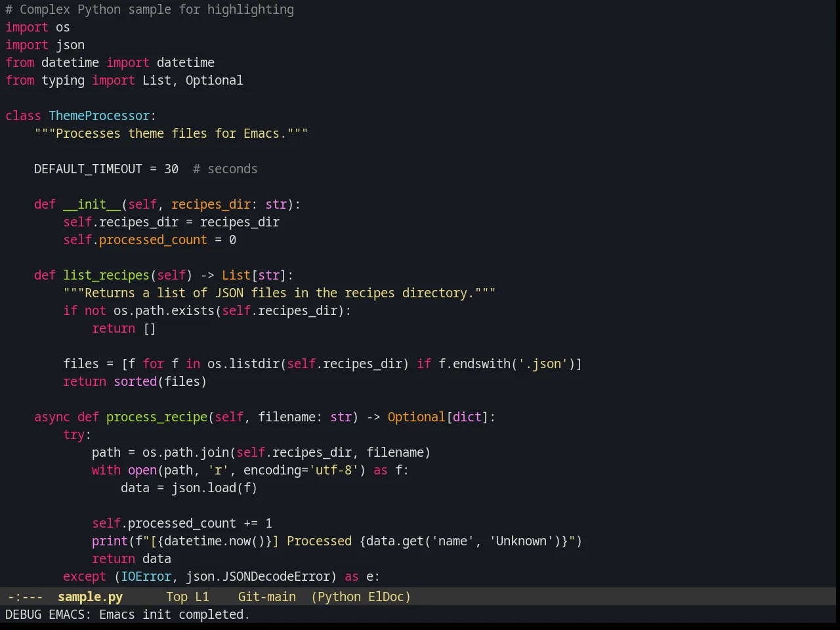
Task: Click 'recipes_dir: str' parameter in __init__
Action: click(x=229, y=204)
